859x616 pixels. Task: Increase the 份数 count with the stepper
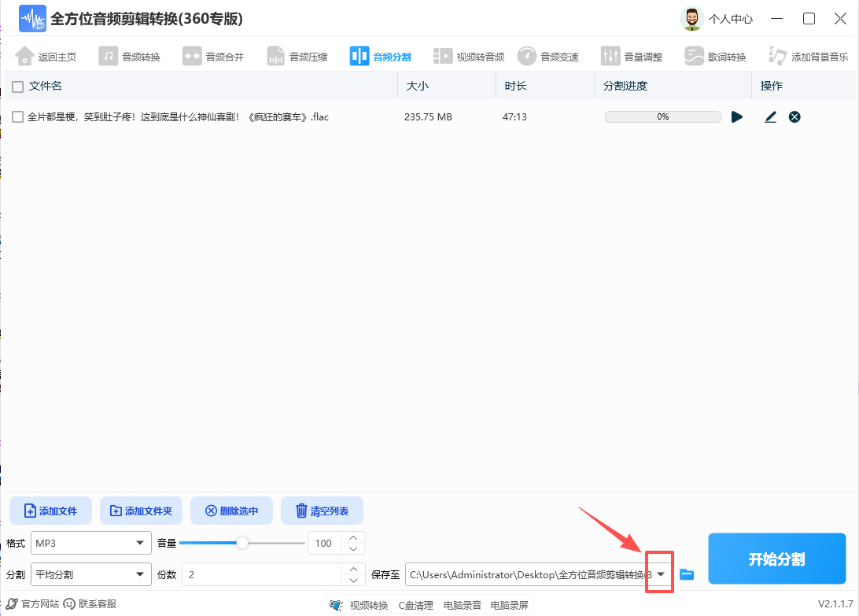(x=353, y=570)
